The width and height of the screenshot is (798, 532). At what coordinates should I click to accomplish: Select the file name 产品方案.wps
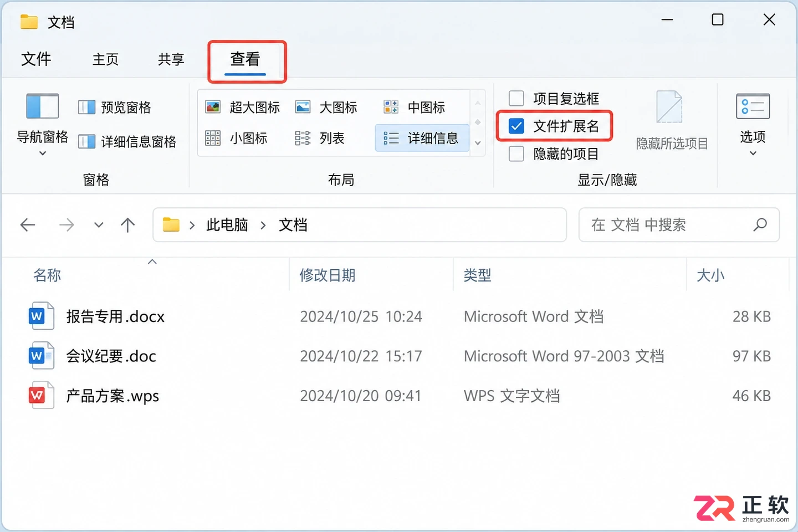[x=112, y=396]
